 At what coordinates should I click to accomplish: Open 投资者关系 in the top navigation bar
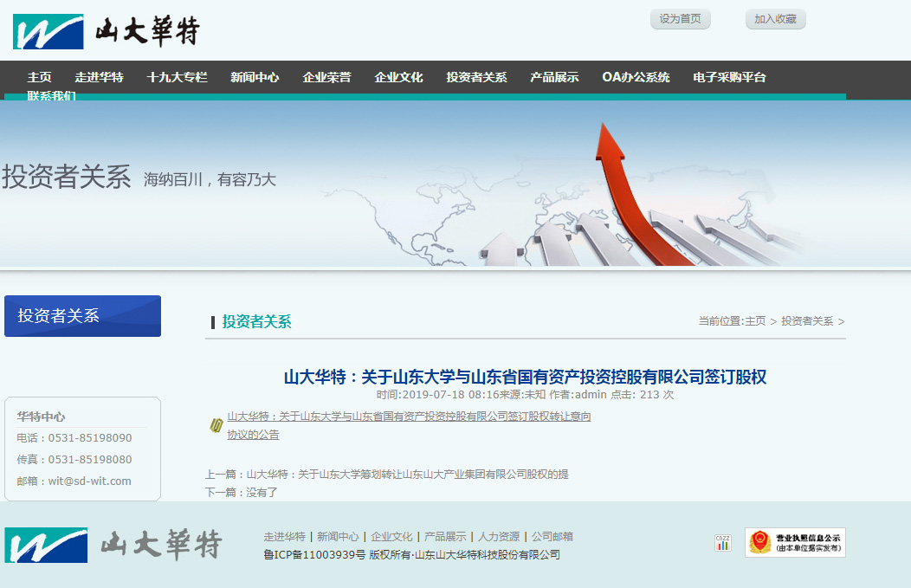click(x=477, y=77)
